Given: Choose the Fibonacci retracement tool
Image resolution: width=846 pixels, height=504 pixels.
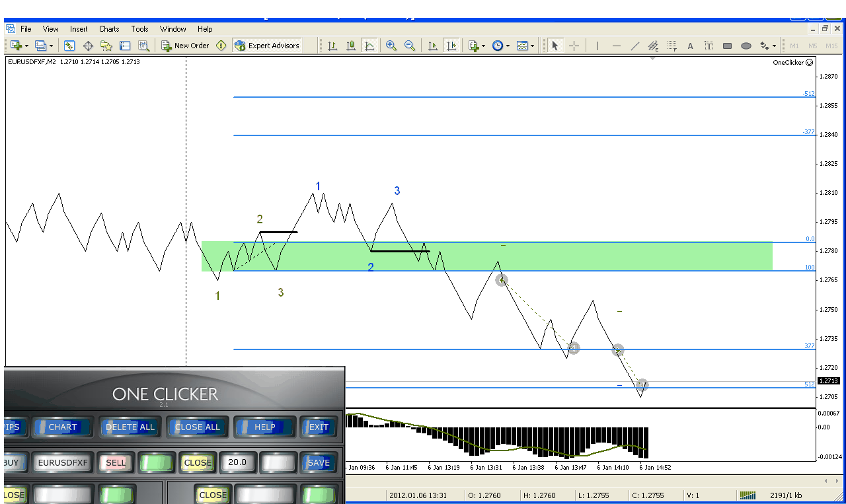Looking at the screenshot, I should tap(672, 46).
